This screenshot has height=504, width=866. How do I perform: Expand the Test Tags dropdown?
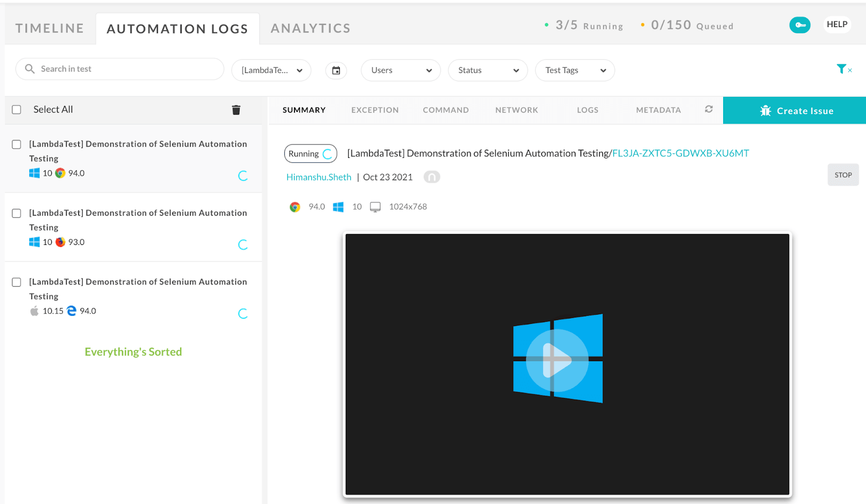pos(574,70)
